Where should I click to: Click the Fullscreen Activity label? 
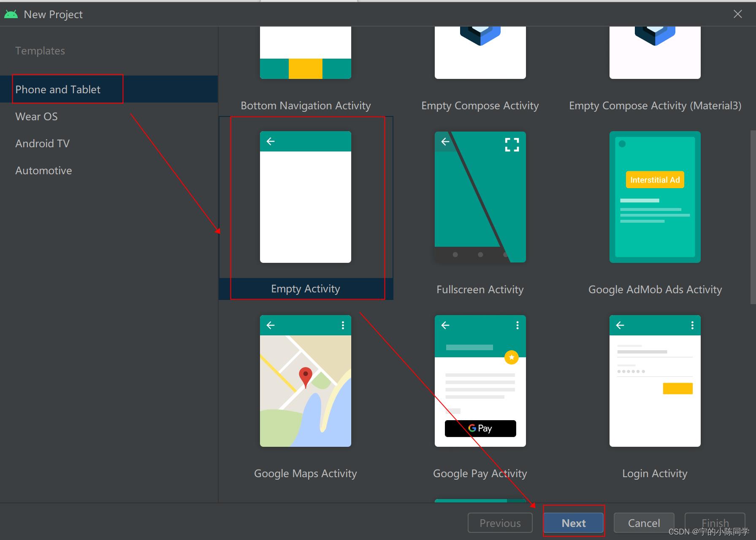point(480,290)
